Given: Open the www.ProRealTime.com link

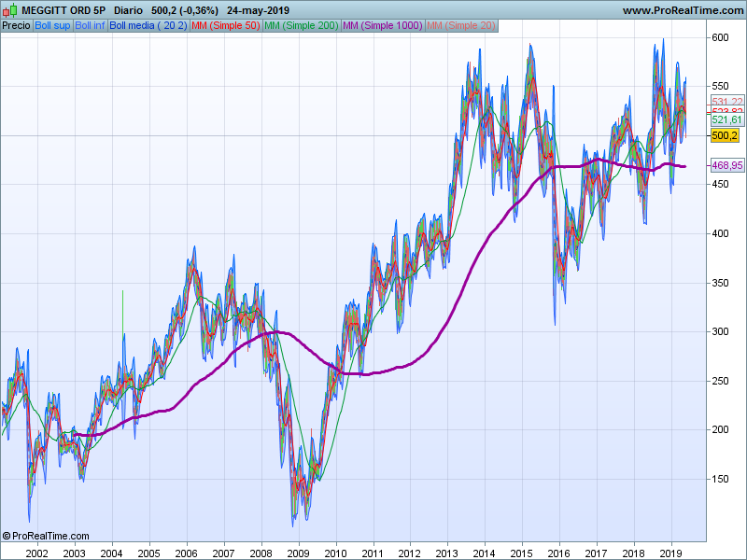Looking at the screenshot, I should (683, 10).
